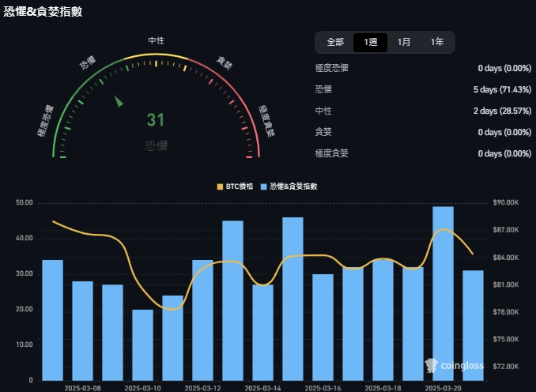Click the 中性 row showing 2 days
Image resolution: width=536 pixels, height=392 pixels.
pyautogui.click(x=423, y=111)
